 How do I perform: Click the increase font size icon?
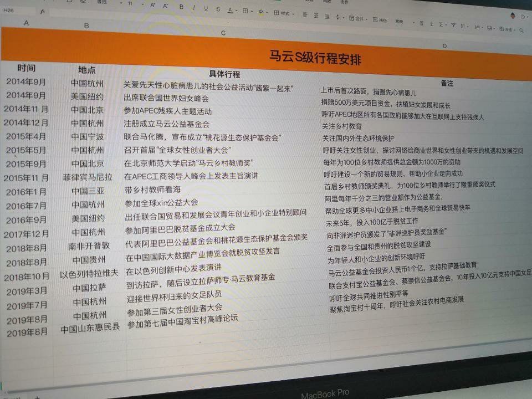click(x=153, y=5)
